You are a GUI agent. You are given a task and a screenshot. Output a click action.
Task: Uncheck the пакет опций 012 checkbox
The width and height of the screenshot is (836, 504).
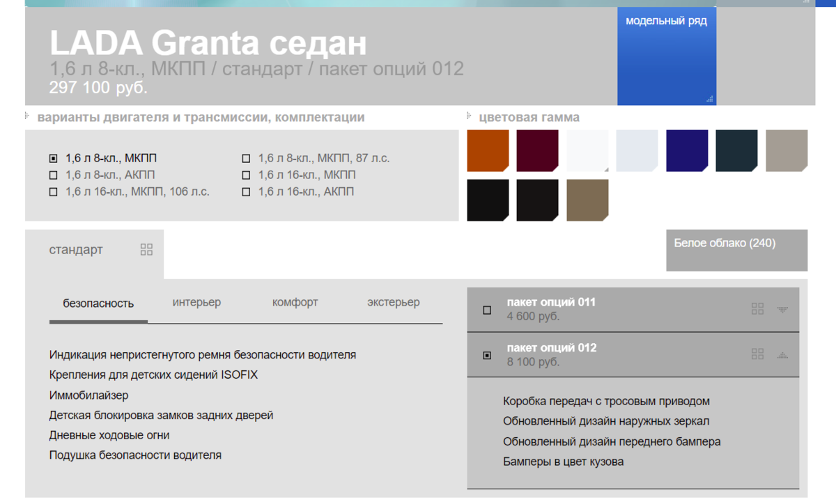487,356
